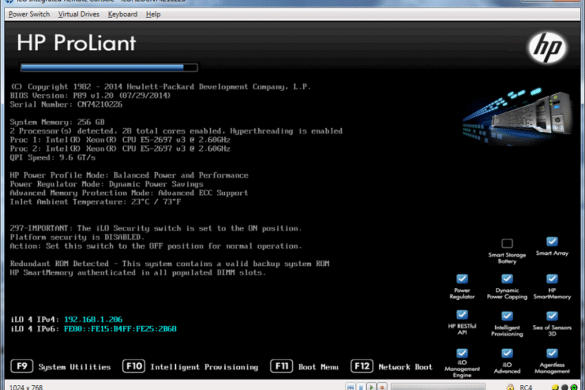The image size is (585, 390).
Task: Click the iLO 4 IPv4 address 192.168.1.206
Action: coord(93,319)
